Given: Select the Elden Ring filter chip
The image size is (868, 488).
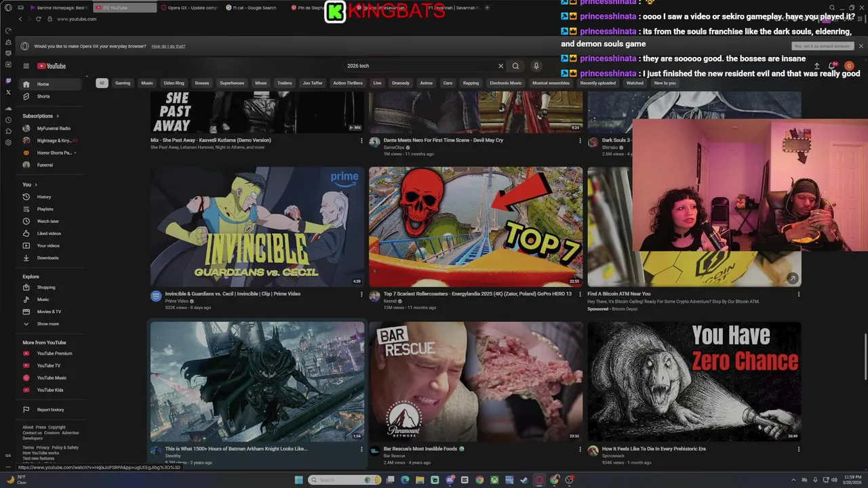Looking at the screenshot, I should point(174,83).
